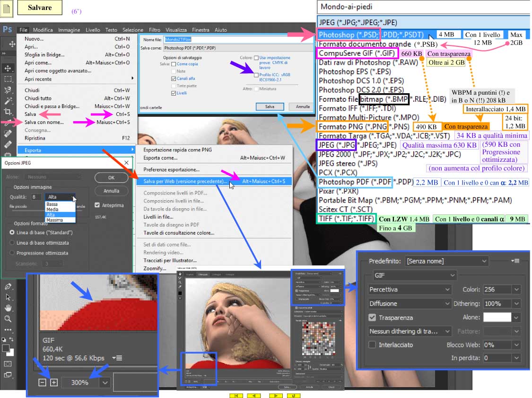Viewport: 532px width, 398px height.
Task: Click OK in the Opzioni JPEG dialog
Action: pyautogui.click(x=111, y=177)
